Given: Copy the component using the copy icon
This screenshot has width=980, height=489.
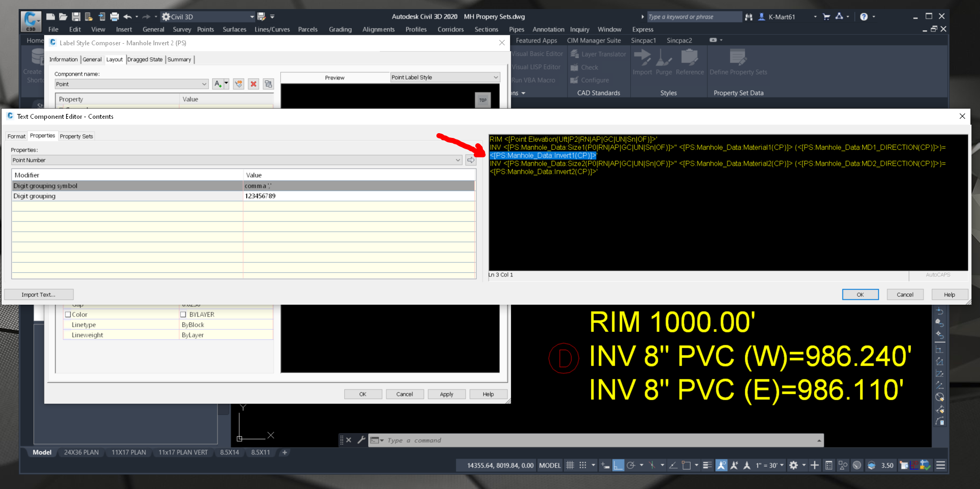Looking at the screenshot, I should 268,84.
